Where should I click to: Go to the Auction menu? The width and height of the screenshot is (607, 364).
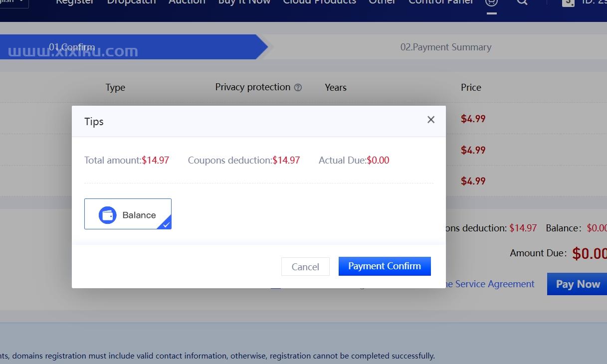pyautogui.click(x=187, y=2)
